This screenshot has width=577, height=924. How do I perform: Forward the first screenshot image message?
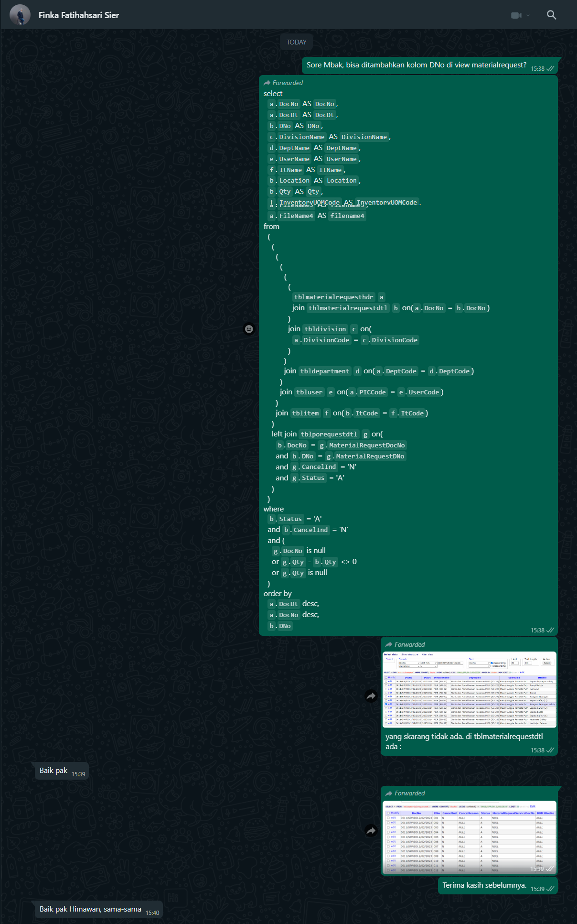pos(371,696)
